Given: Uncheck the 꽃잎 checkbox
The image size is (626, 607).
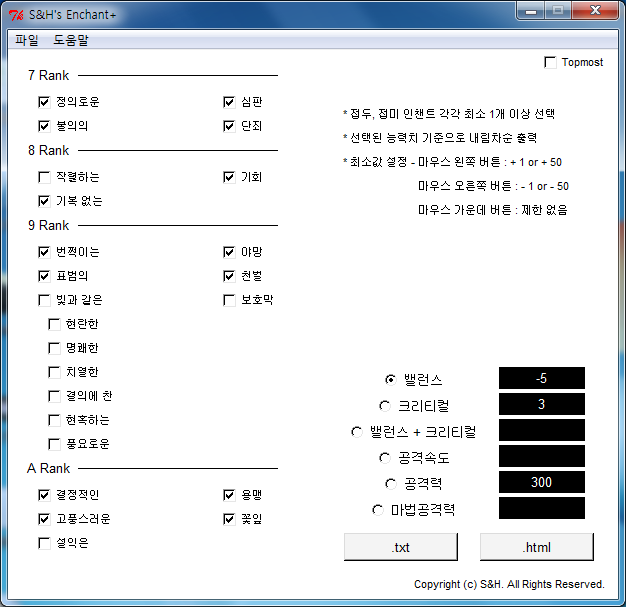Looking at the screenshot, I should point(229,519).
